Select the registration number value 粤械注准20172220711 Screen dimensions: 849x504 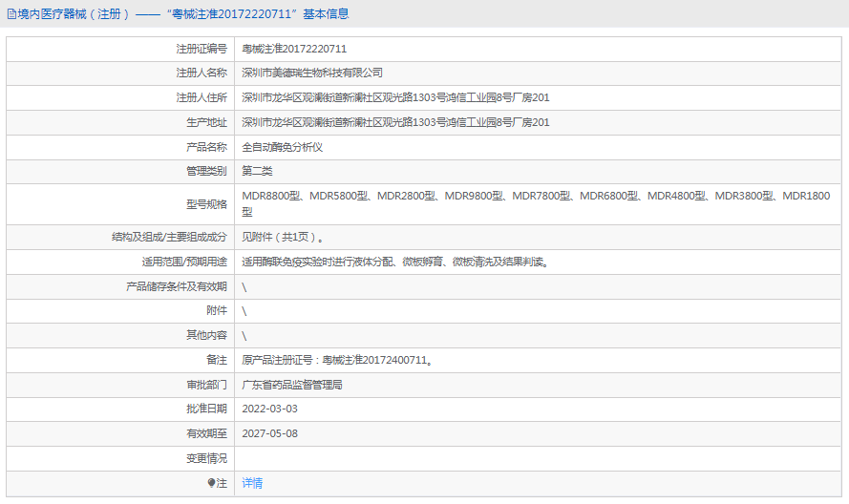tap(294, 49)
